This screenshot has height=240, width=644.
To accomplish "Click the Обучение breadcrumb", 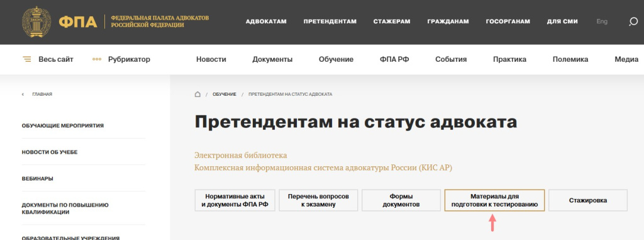I will [225, 94].
